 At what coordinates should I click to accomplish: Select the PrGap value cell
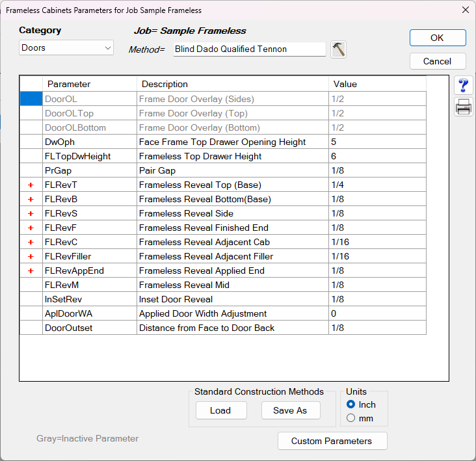(377, 170)
